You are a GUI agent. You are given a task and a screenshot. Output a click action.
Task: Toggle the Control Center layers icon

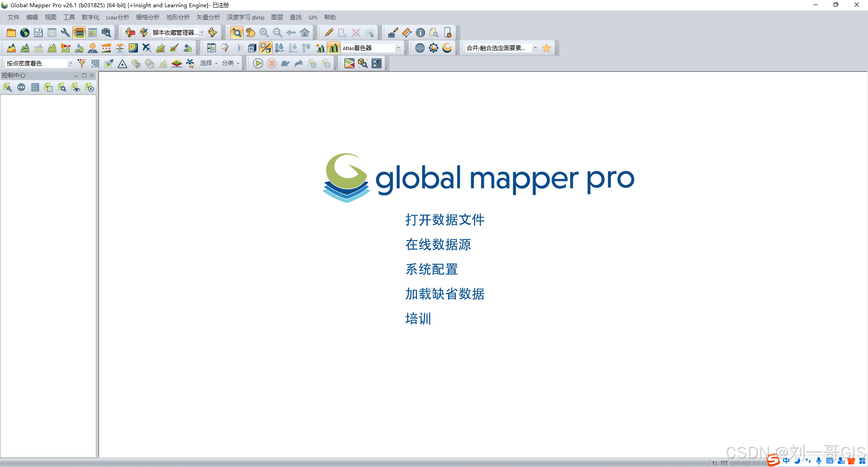coord(79,33)
